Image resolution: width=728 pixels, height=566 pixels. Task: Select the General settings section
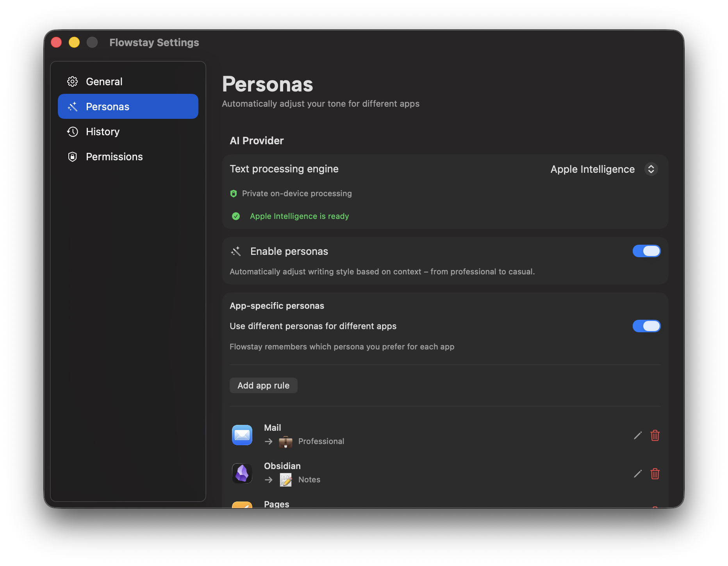pyautogui.click(x=104, y=81)
